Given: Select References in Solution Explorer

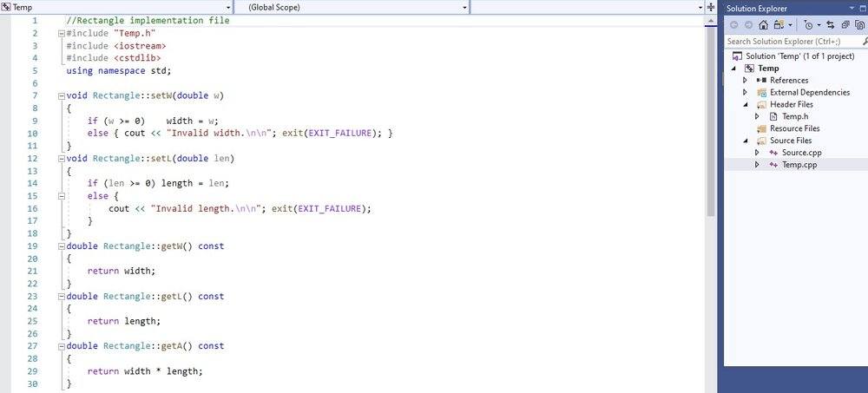Looking at the screenshot, I should 789,81.
